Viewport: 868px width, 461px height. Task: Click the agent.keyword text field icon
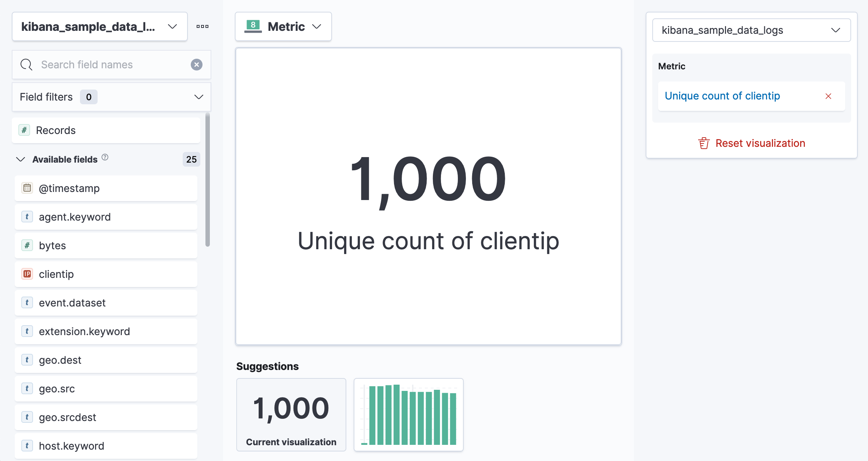click(x=27, y=217)
